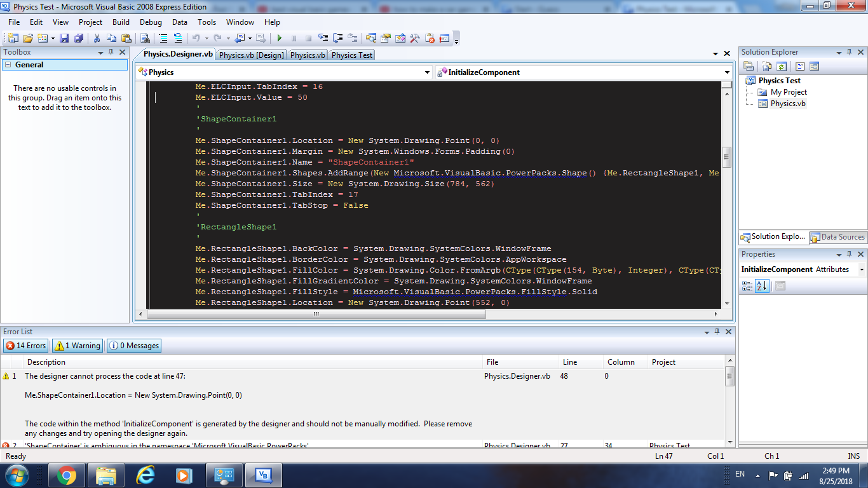Image resolution: width=868 pixels, height=488 pixels.
Task: Open the Toolbox from the main toolbar icon
Action: pos(416,38)
